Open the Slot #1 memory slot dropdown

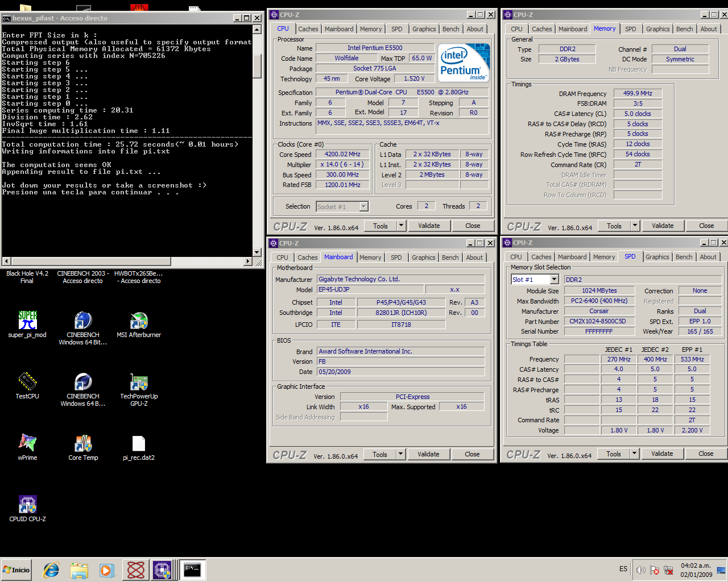pos(535,280)
